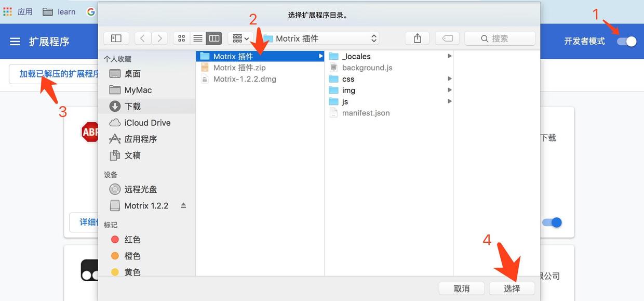
Task: Select the 黄色 tag
Action: (147, 272)
